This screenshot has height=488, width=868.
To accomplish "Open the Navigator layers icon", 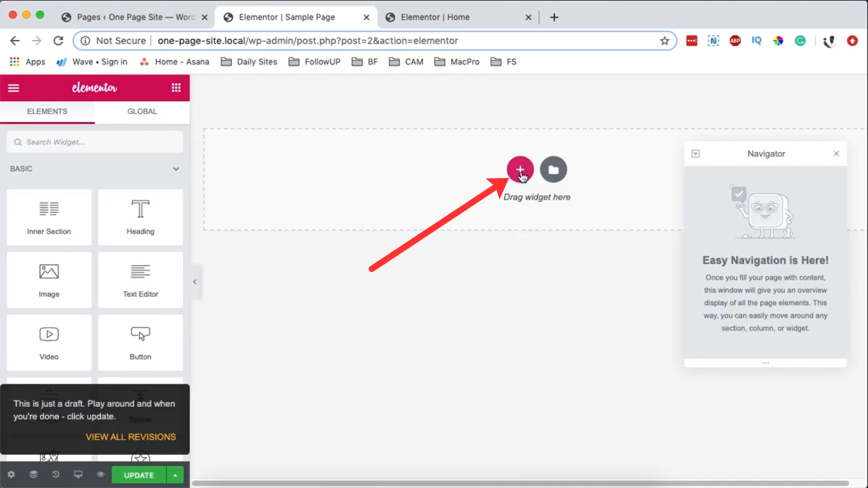I will pyautogui.click(x=34, y=475).
